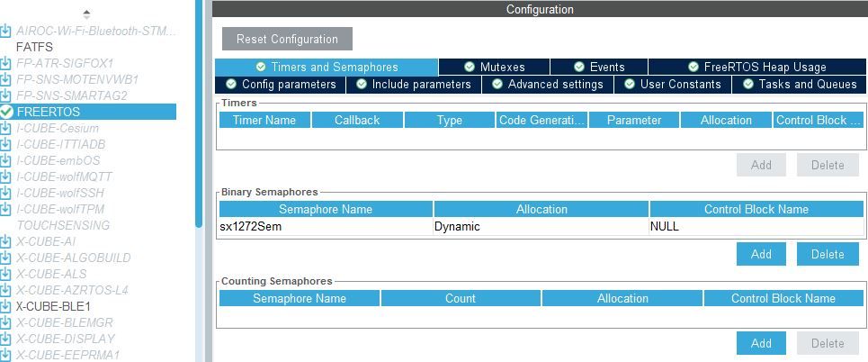The width and height of the screenshot is (868, 362).
Task: Select TOUCHSENSING in the list
Action: point(63,225)
